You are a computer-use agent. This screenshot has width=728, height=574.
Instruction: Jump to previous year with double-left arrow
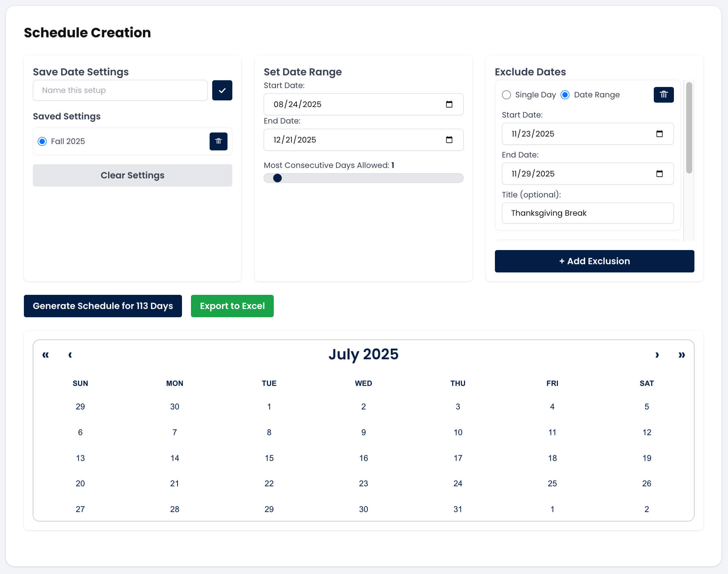[45, 355]
